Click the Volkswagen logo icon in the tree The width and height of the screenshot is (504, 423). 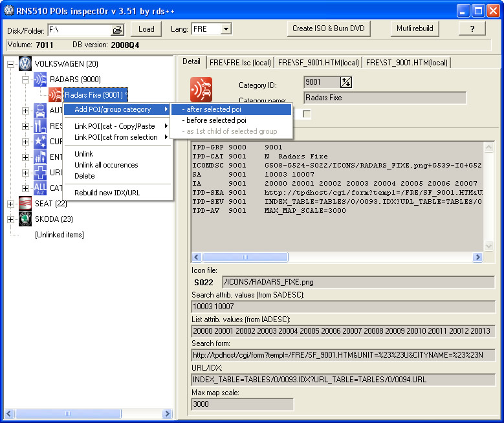coord(25,64)
